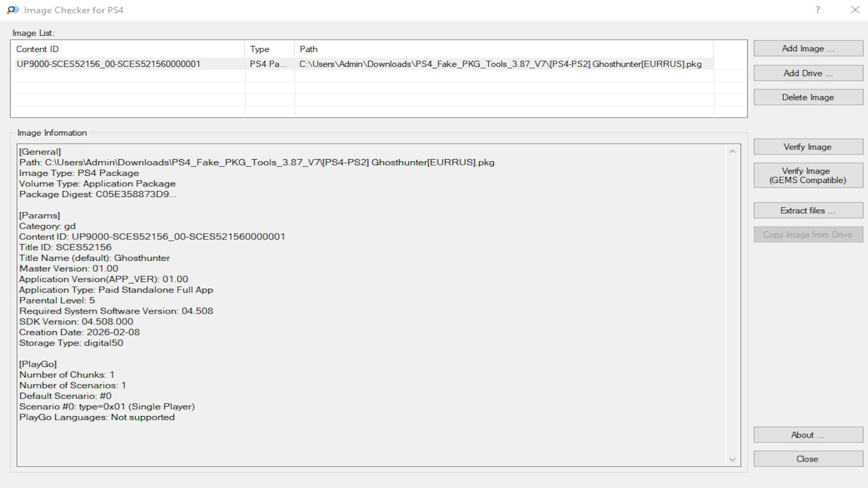Viewport: 868px width, 488px height.
Task: Open the About dialog
Action: tap(808, 435)
